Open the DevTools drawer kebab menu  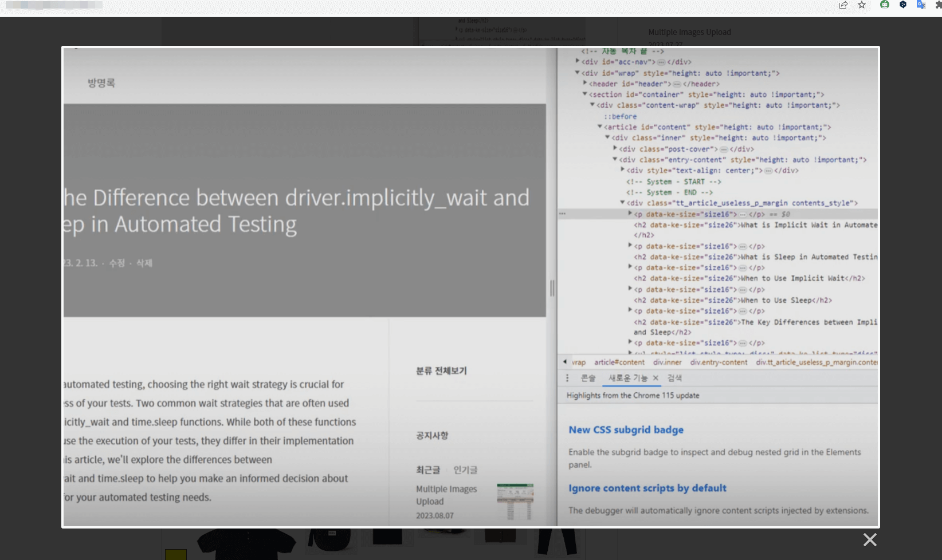point(567,378)
